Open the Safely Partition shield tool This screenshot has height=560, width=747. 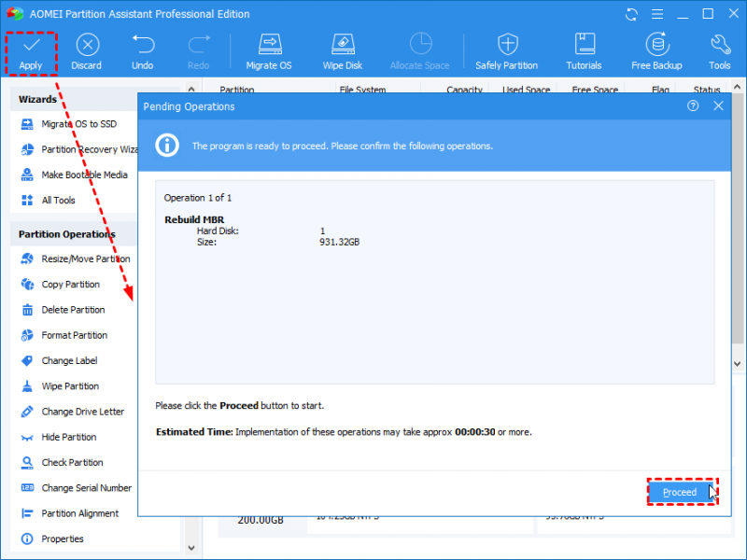pyautogui.click(x=507, y=53)
